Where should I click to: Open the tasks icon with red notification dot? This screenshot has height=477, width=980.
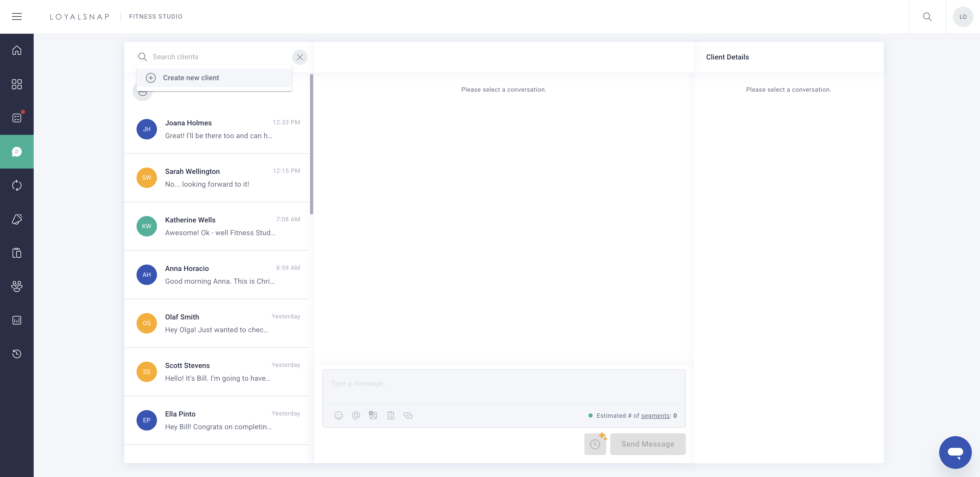click(17, 118)
